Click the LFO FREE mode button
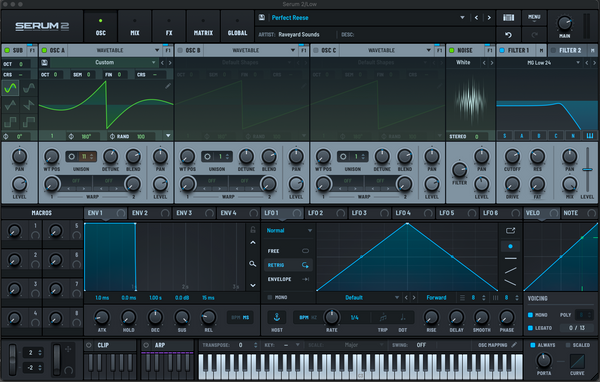 click(x=288, y=251)
